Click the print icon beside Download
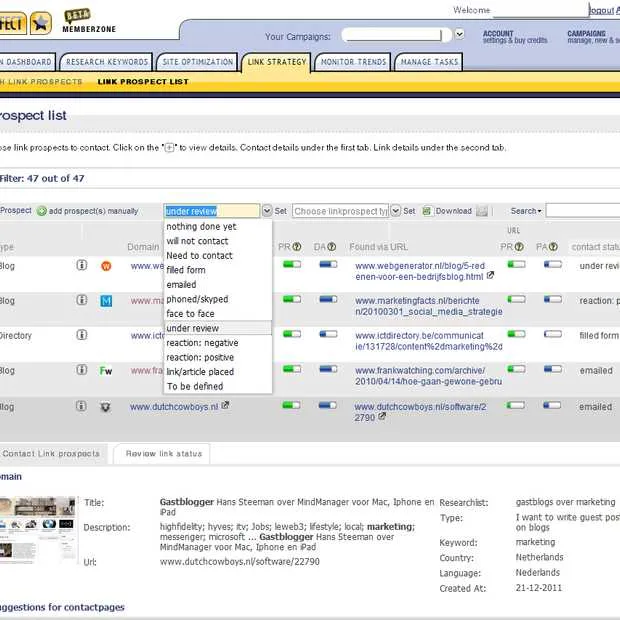Viewport: 620px width, 620px height. click(x=482, y=211)
